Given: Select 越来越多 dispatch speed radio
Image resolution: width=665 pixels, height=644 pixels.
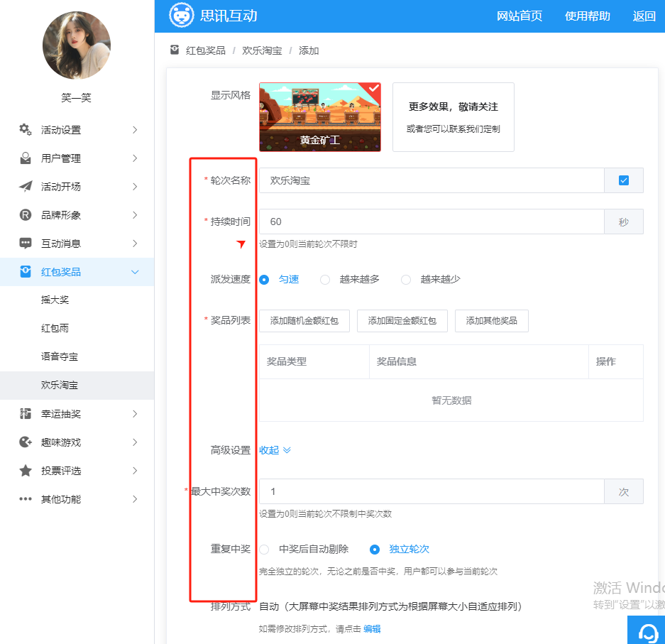Looking at the screenshot, I should (325, 280).
